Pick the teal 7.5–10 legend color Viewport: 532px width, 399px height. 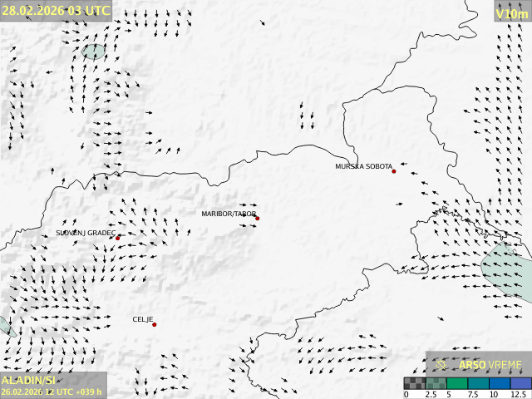coord(478,383)
